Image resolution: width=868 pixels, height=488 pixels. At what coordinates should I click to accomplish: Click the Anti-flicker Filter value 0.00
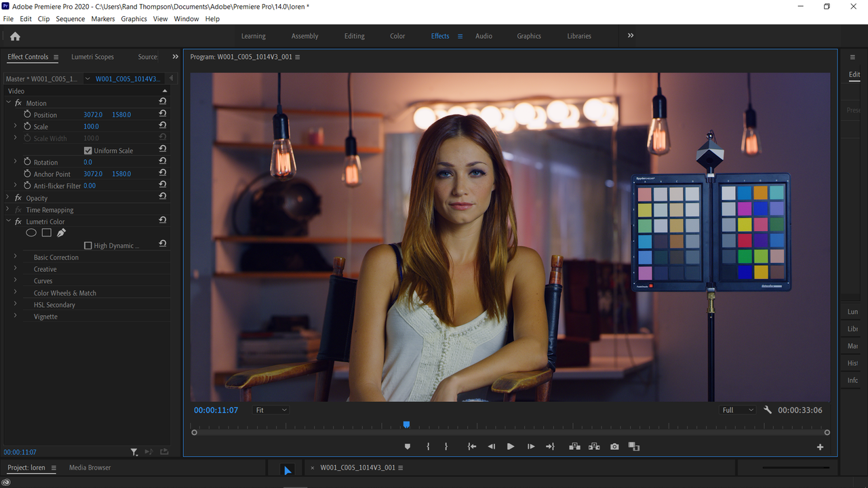point(90,186)
